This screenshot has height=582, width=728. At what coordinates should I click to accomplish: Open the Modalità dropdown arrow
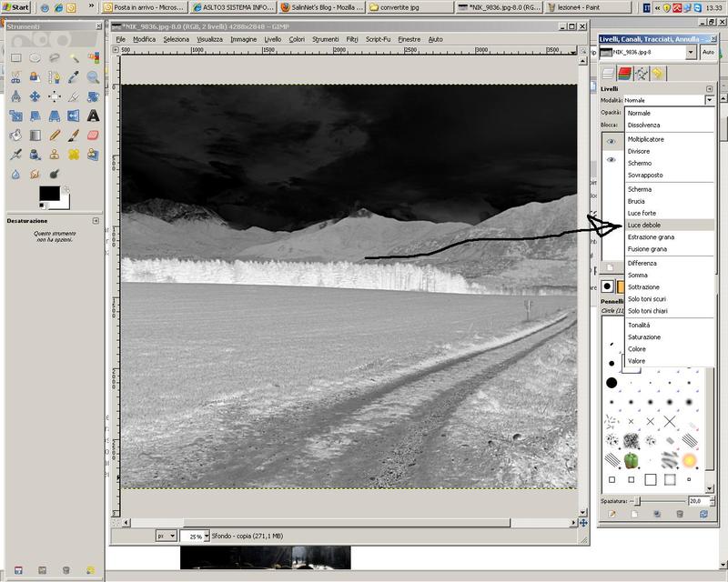[x=710, y=100]
